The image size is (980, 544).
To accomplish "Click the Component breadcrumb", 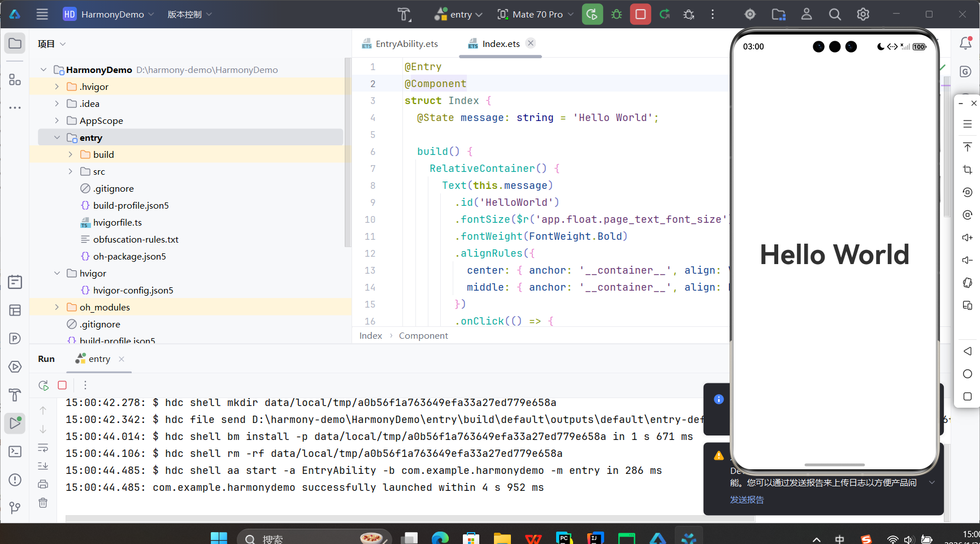I will coord(423,335).
